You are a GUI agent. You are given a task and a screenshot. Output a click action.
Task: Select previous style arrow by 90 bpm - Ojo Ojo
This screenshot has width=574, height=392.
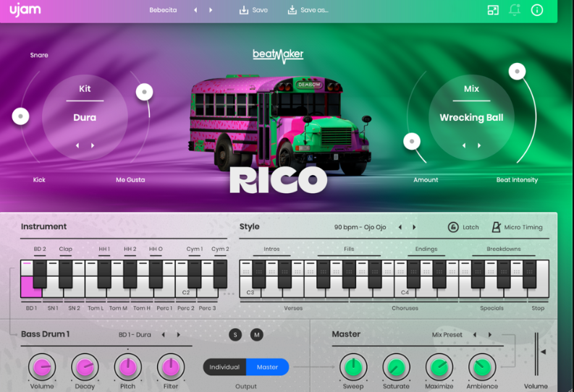[x=400, y=227]
